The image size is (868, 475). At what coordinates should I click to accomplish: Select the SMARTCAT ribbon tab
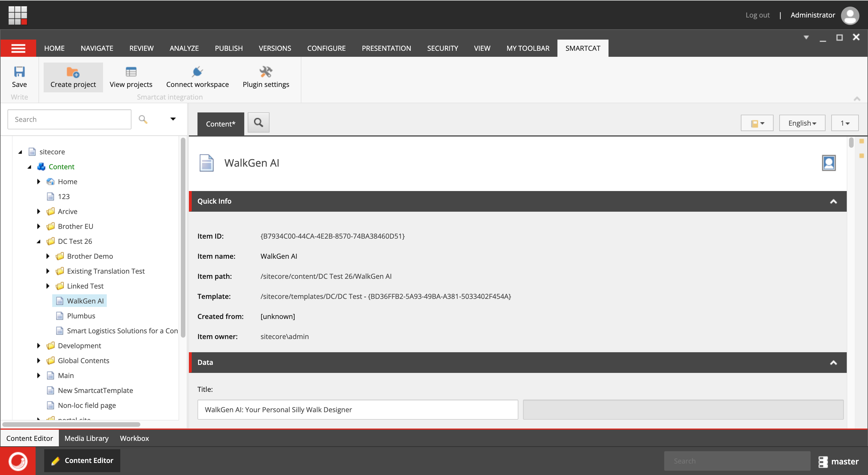583,48
